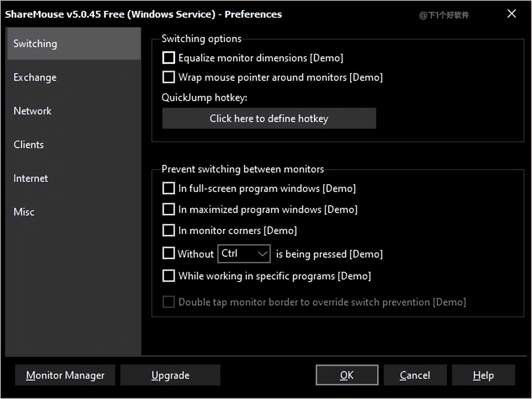Check In full-screen program windows option
Screen dimensions: 532x399
[169, 188]
